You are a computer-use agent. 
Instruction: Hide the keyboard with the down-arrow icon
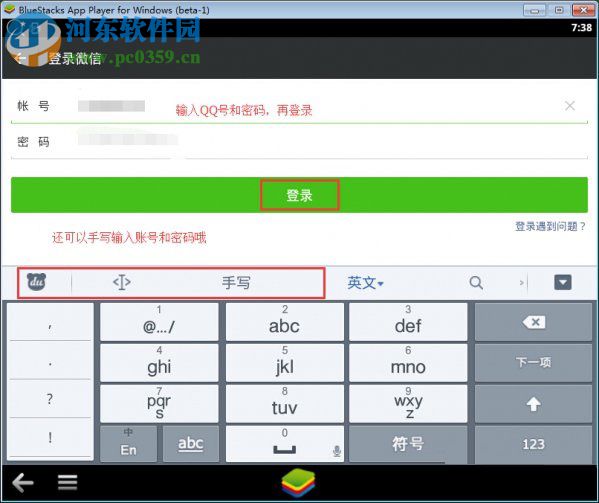(x=563, y=283)
